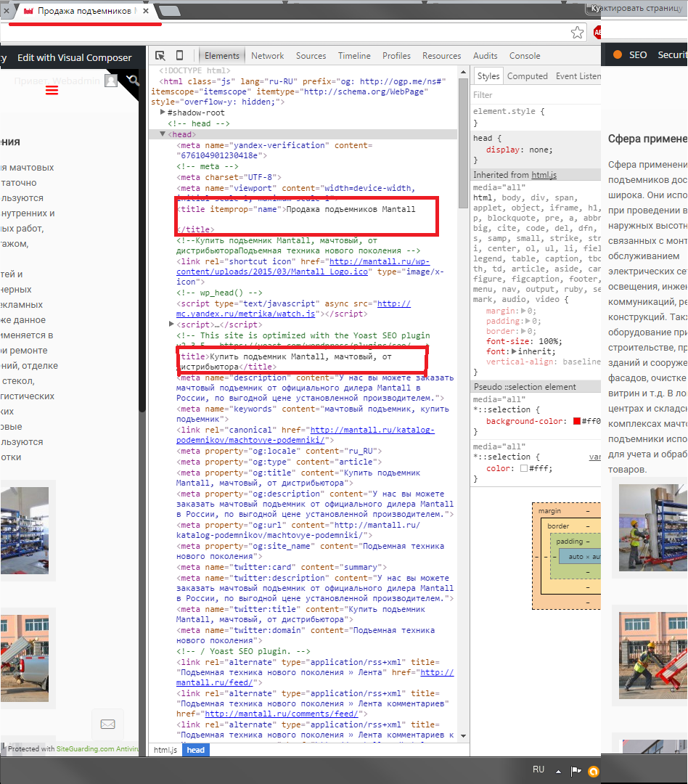Expand the collapsed script element

171,324
